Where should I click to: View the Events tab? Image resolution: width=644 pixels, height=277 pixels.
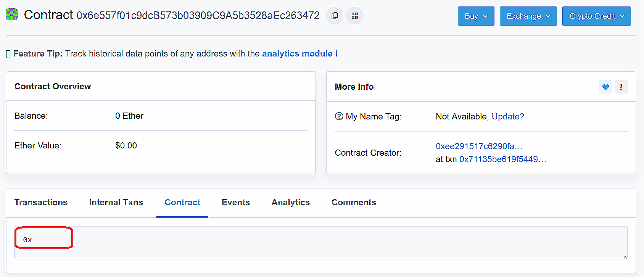(x=236, y=203)
